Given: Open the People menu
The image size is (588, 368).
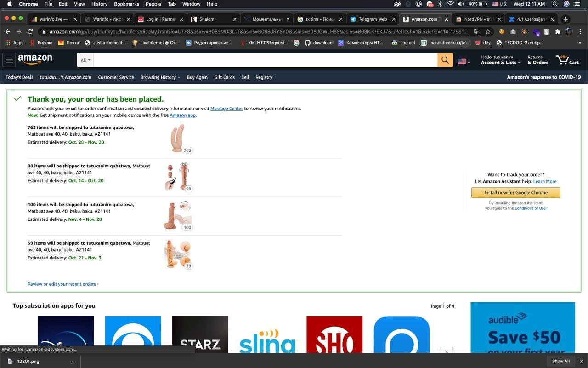Looking at the screenshot, I should tap(153, 4).
